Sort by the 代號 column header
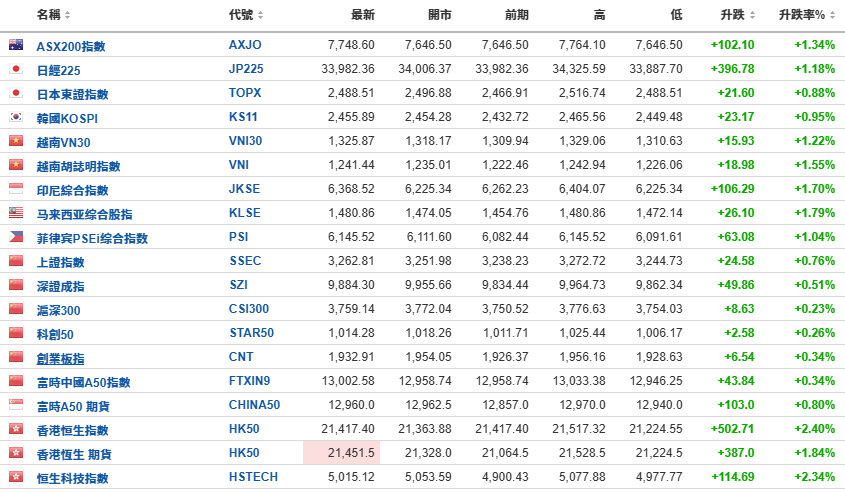The image size is (845, 493). click(x=245, y=15)
